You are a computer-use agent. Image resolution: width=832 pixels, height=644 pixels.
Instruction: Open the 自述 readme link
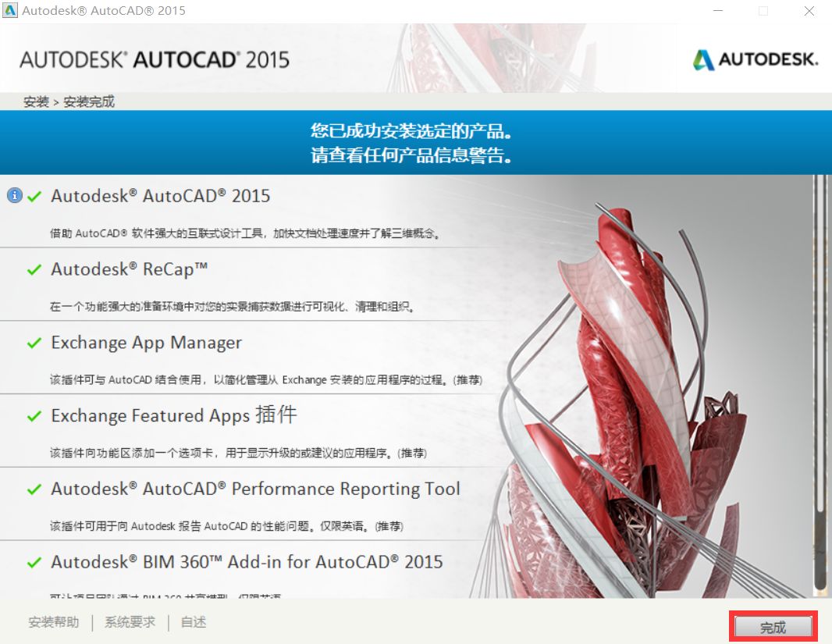point(194,621)
